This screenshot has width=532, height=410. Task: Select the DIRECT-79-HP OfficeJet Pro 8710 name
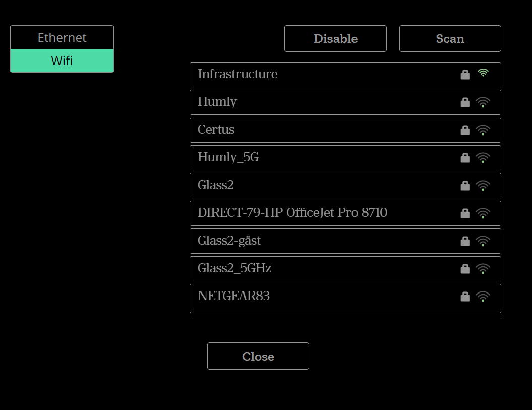(x=292, y=213)
